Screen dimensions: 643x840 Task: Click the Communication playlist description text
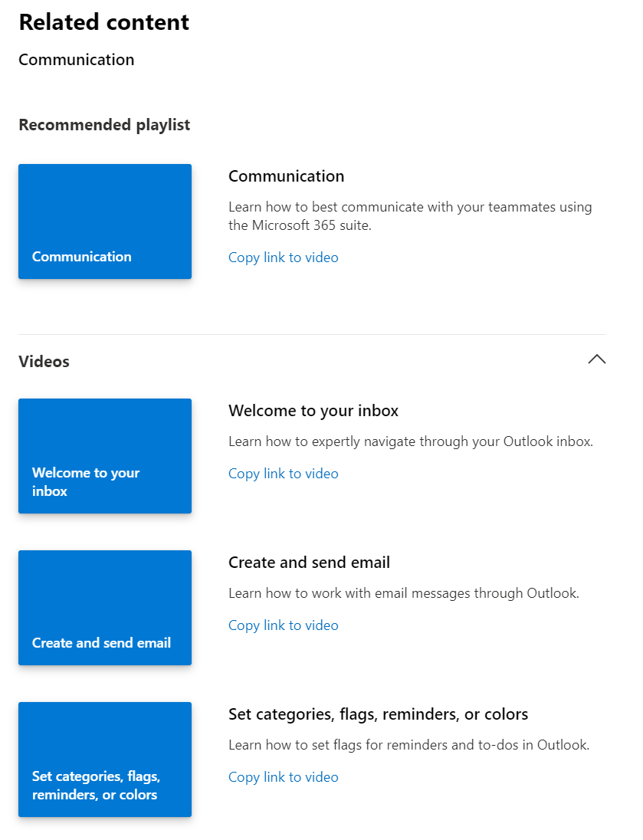coord(410,215)
